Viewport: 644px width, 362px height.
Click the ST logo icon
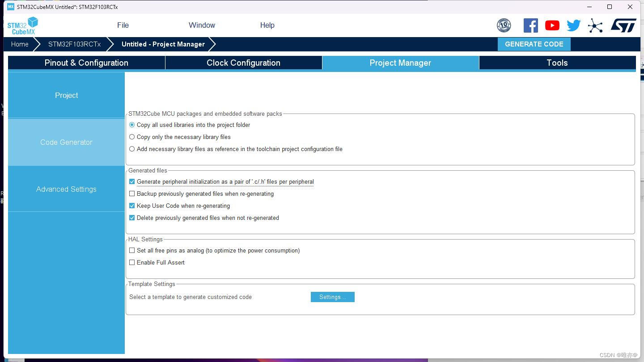pyautogui.click(x=623, y=25)
